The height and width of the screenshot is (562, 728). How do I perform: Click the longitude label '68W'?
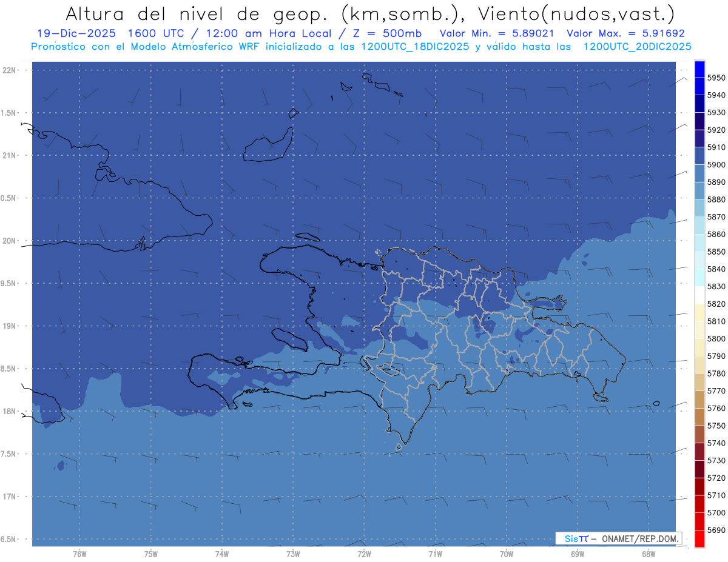point(649,554)
